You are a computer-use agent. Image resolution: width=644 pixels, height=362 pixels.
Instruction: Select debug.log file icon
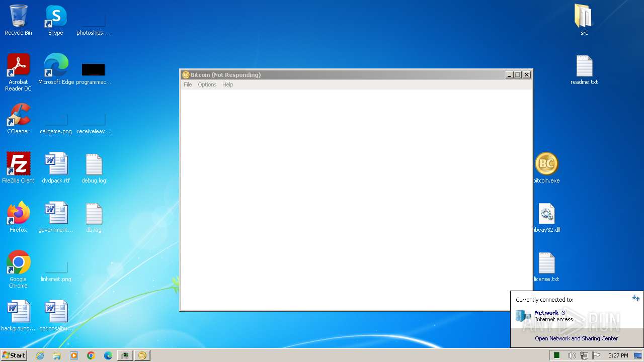(x=94, y=168)
